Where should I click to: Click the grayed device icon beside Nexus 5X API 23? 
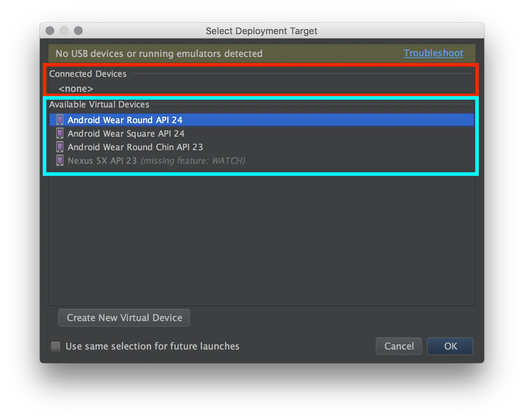pos(59,161)
